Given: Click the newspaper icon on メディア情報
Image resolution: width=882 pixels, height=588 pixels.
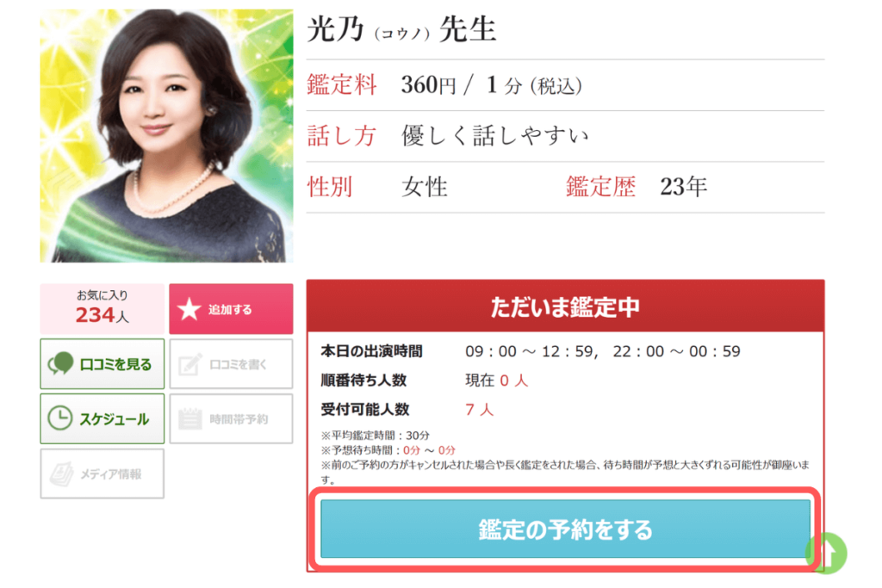Looking at the screenshot, I should tap(61, 473).
